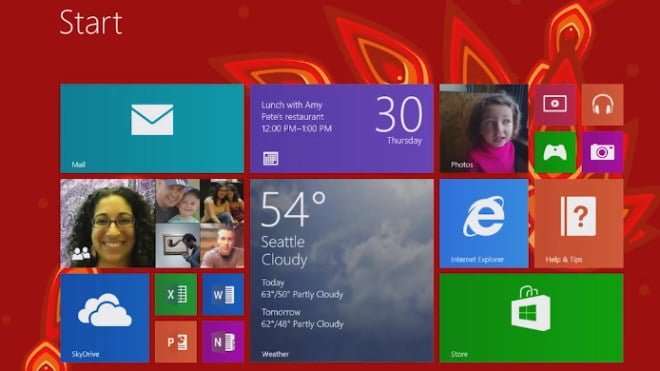This screenshot has height=371, width=660.
Task: Open the PowerPoint tile
Action: (176, 342)
